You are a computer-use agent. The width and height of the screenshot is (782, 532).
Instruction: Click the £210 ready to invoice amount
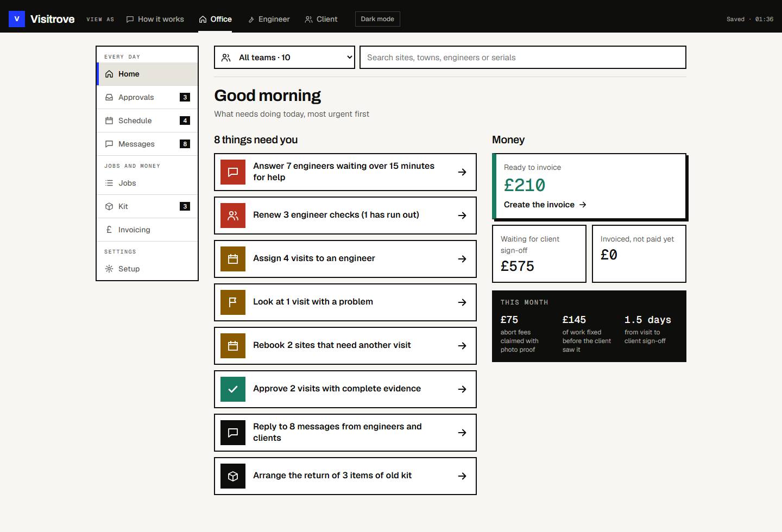(x=525, y=186)
